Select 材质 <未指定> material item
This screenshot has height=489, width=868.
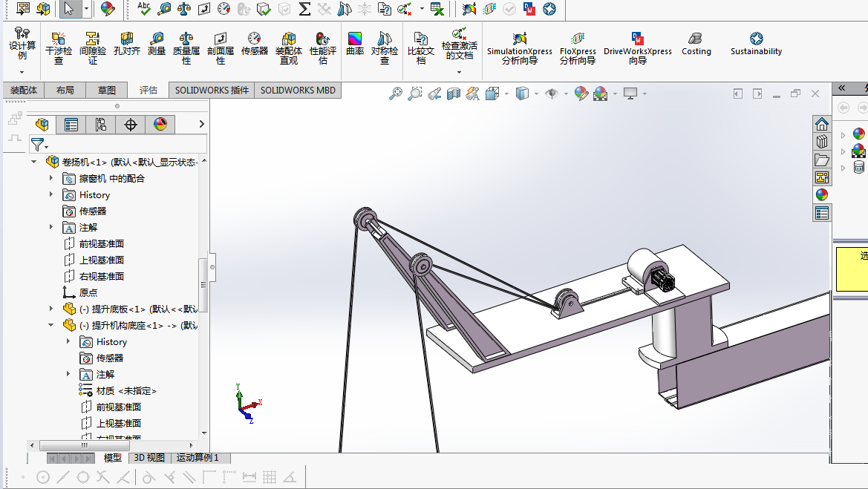click(118, 390)
